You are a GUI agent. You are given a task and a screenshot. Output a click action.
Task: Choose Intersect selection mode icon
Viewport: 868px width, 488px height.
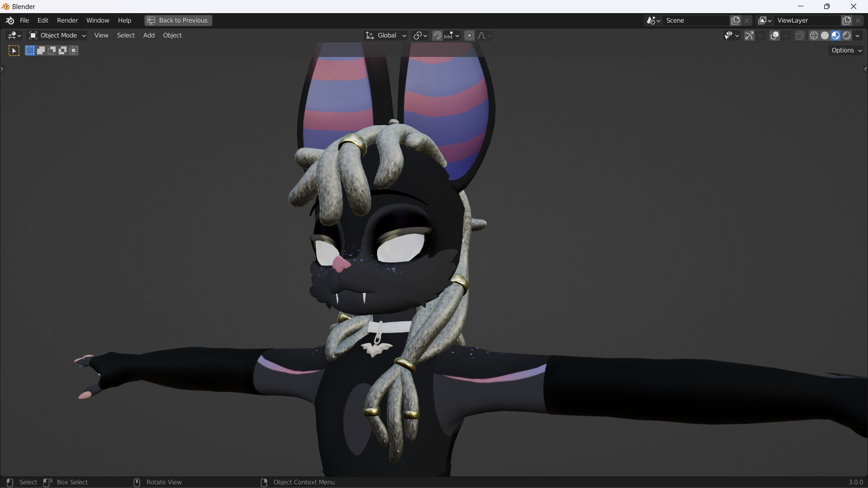74,51
